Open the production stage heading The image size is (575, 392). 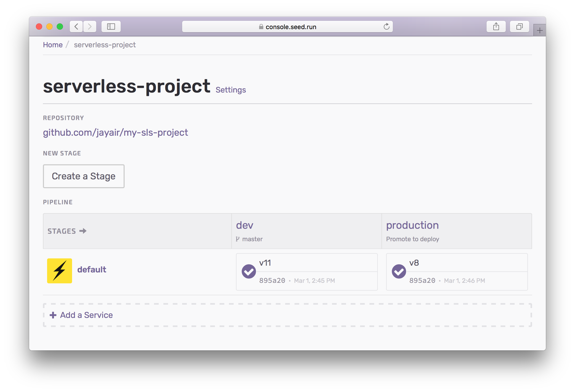click(x=412, y=225)
